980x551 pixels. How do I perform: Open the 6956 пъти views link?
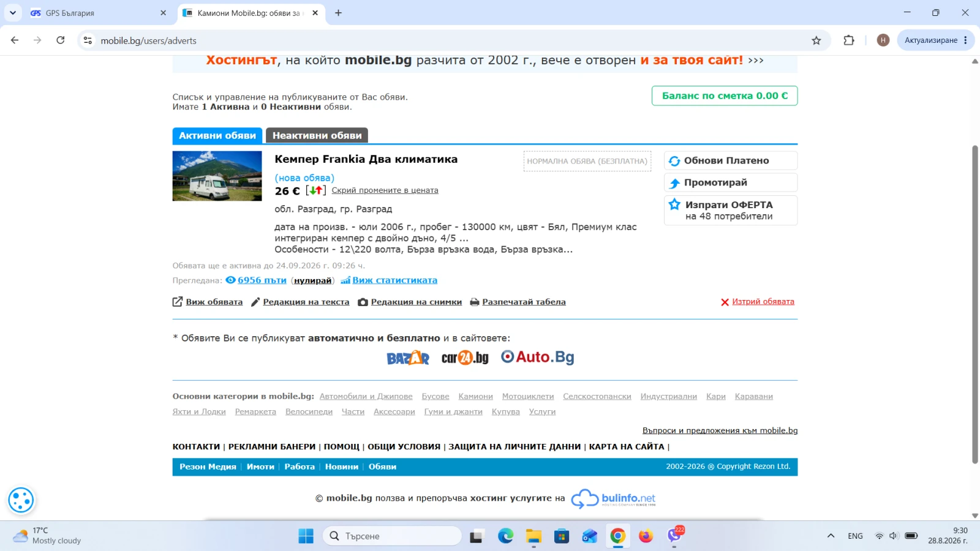[x=262, y=280]
